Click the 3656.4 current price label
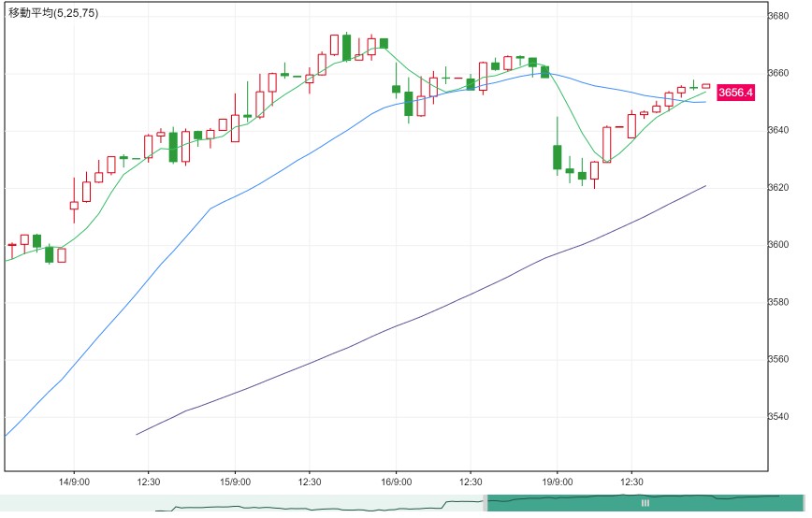The image size is (812, 518). click(735, 93)
